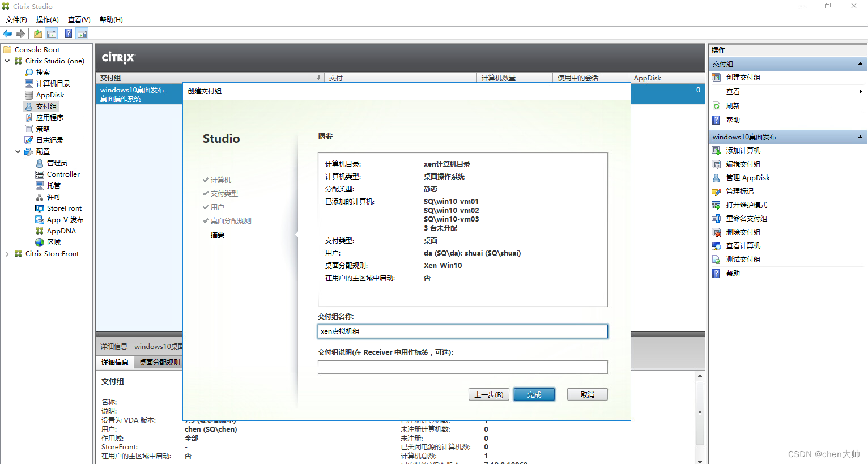Collapse the windows10桌面发布 actions section
Image resolution: width=868 pixels, height=464 pixels.
point(860,137)
